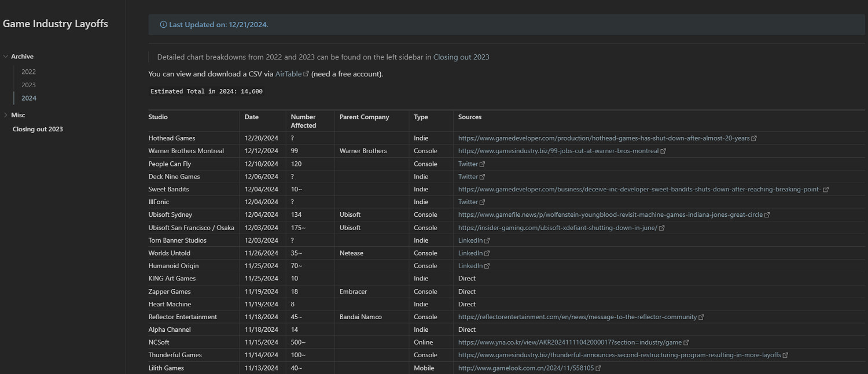
Task: Click the Game Industry Layoffs site title
Action: point(56,24)
